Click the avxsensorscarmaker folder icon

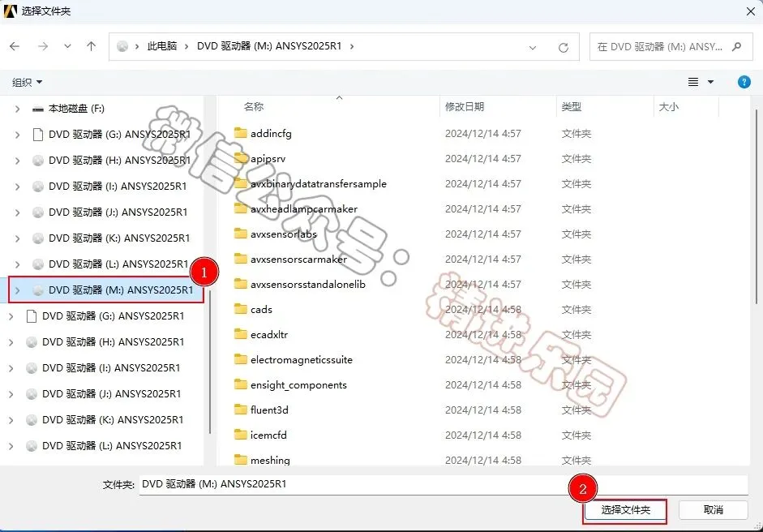tap(240, 259)
